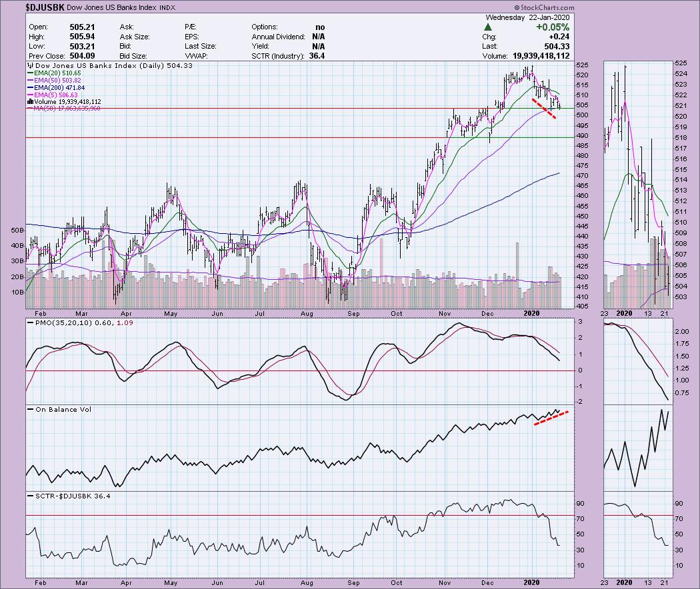Click the Last price 504.33

coord(557,47)
